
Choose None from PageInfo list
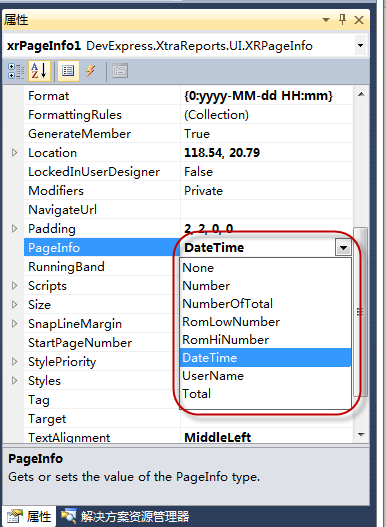point(265,268)
